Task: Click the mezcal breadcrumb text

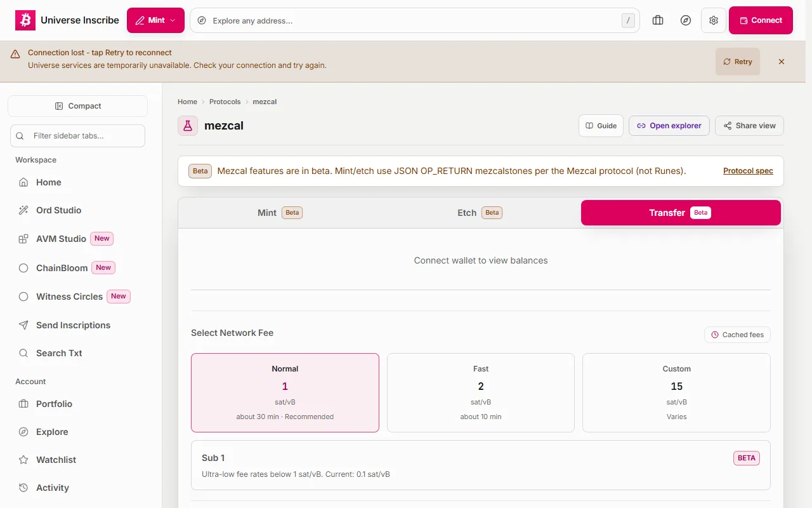Action: click(x=265, y=102)
